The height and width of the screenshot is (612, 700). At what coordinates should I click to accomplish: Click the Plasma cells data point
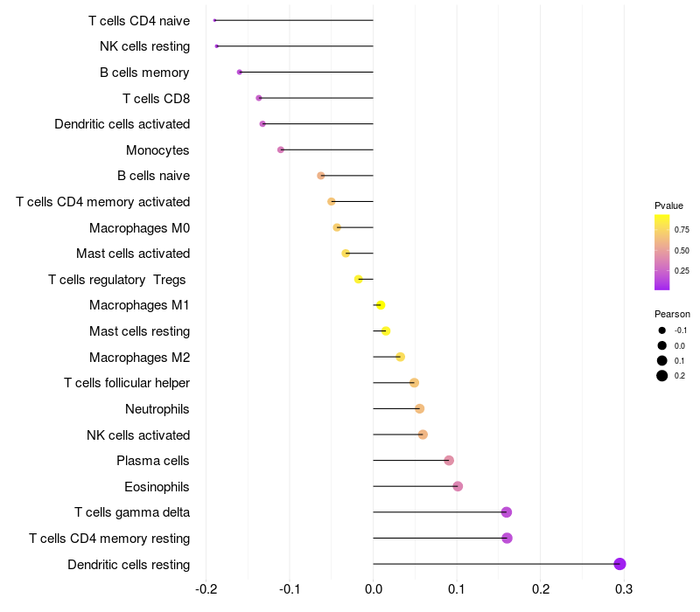(x=449, y=461)
